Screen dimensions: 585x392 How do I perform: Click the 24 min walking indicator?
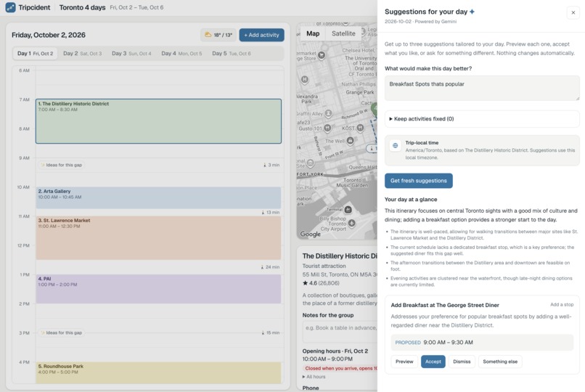click(x=270, y=267)
